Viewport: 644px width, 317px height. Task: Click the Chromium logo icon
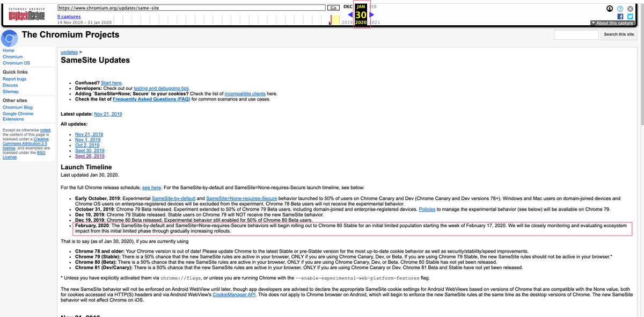click(x=9, y=38)
